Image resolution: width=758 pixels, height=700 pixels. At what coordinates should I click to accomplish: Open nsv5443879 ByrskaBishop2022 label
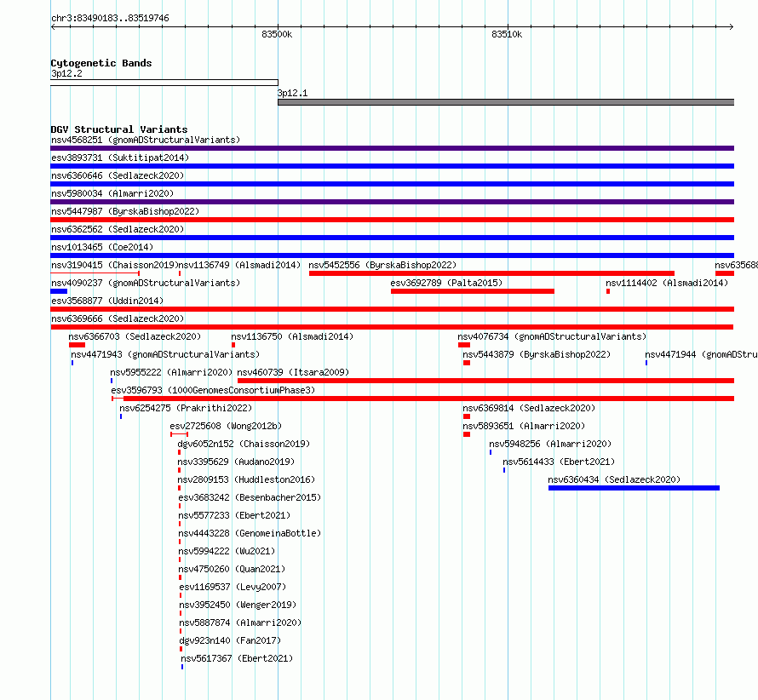[537, 355]
